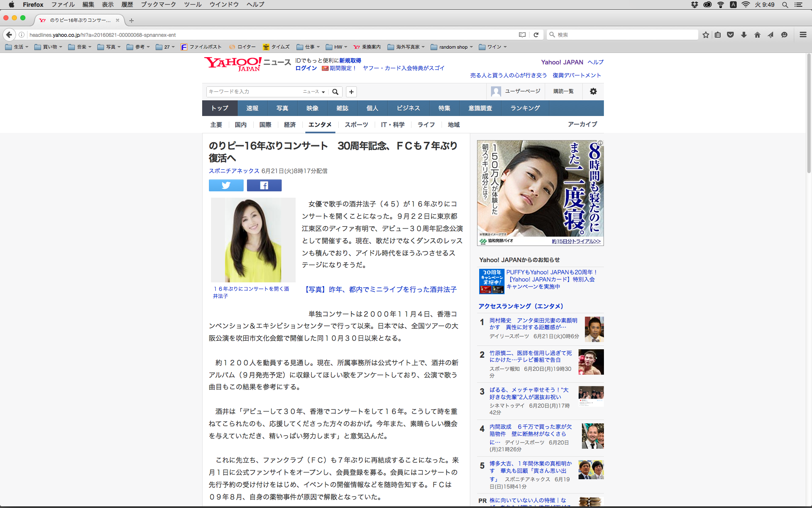The image size is (812, 508).
Task: Click the article photo of the singer
Action: tap(253, 240)
